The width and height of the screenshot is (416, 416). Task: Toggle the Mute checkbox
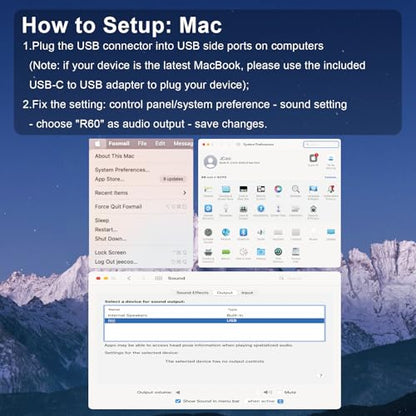click(x=280, y=392)
